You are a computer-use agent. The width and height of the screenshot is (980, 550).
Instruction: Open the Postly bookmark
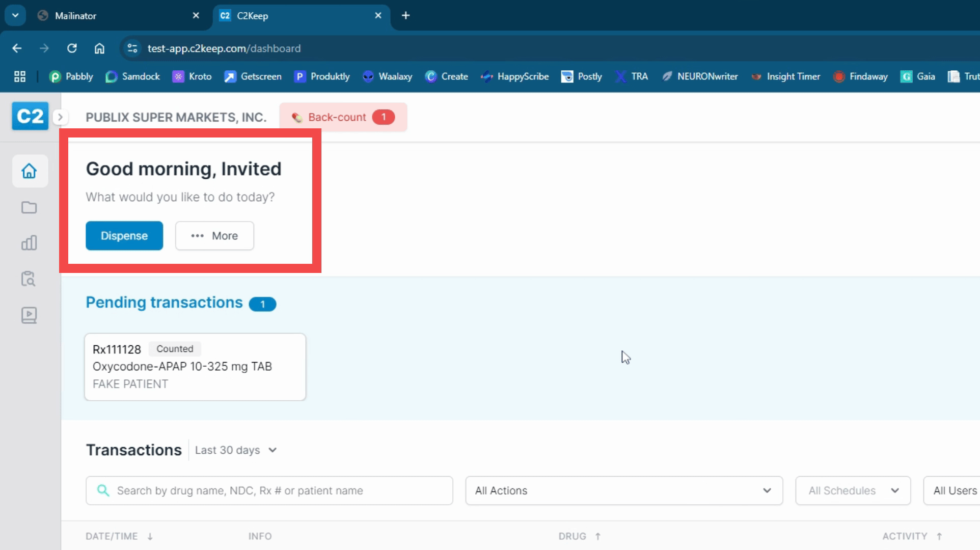582,76
